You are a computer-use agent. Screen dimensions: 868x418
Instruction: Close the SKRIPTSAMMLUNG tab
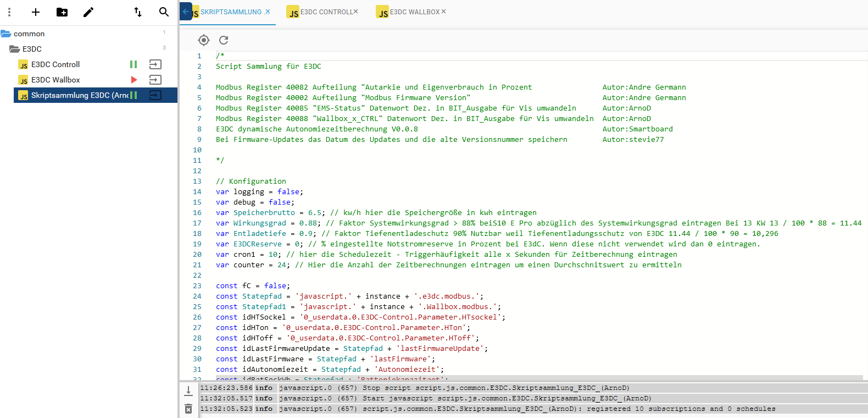pos(268,12)
